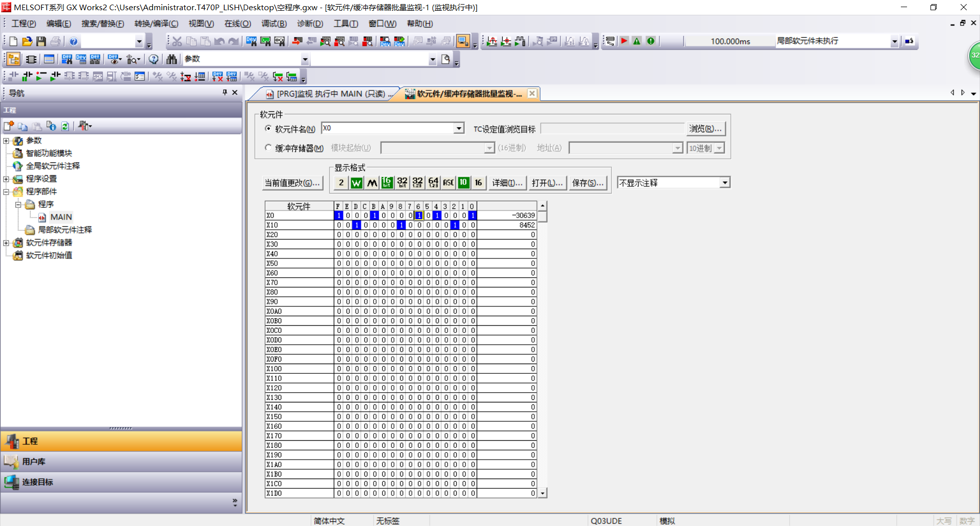
Task: Open the 不显示注释 comment dropdown
Action: [724, 183]
